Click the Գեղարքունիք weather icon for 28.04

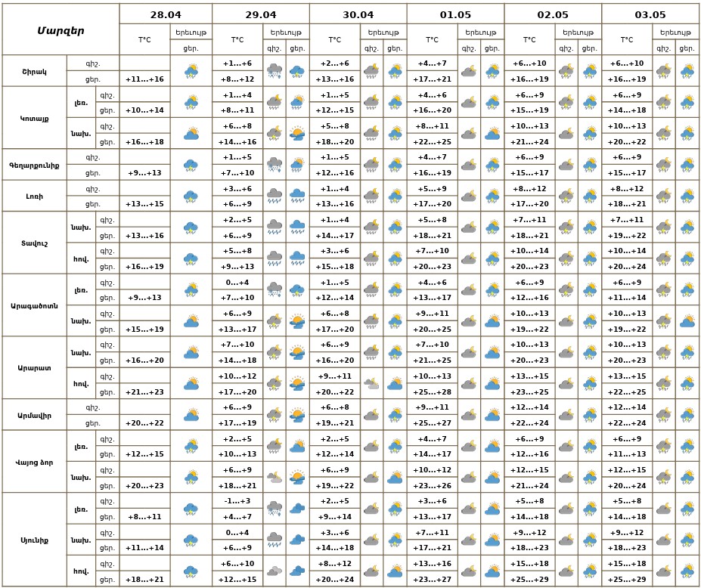191,164
